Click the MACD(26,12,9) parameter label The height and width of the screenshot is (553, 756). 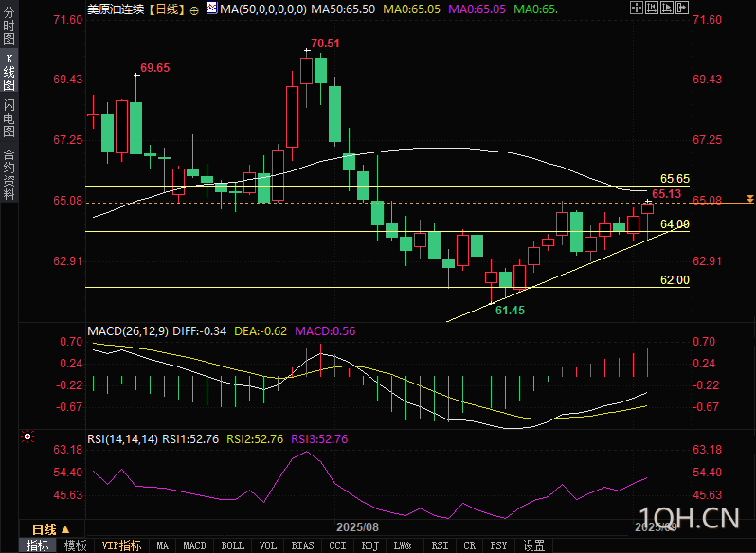pos(128,330)
